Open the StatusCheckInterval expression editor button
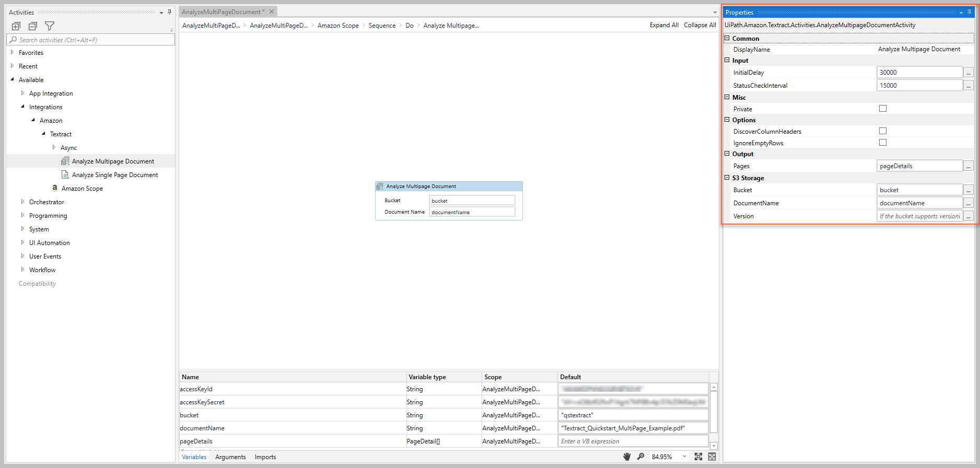Viewport: 980px width, 468px height. (x=969, y=86)
